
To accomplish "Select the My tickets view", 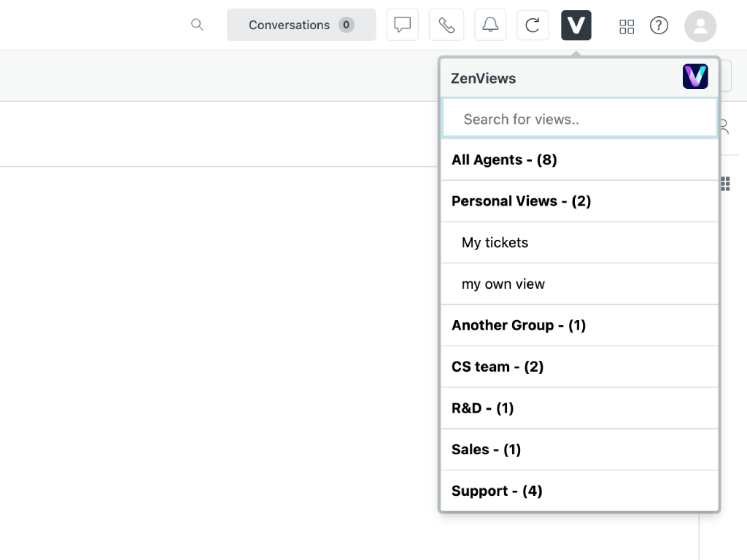I will point(579,242).
